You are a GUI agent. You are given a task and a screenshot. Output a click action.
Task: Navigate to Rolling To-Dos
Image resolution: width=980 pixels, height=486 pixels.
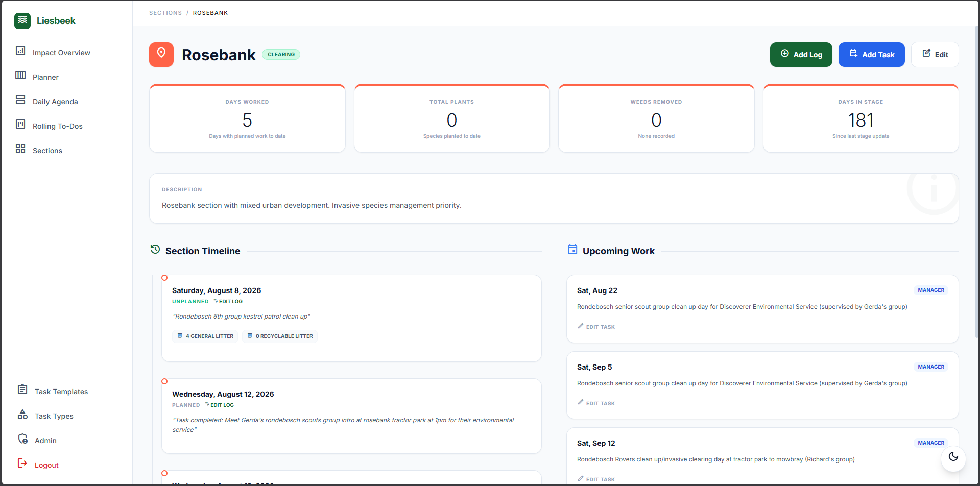58,126
